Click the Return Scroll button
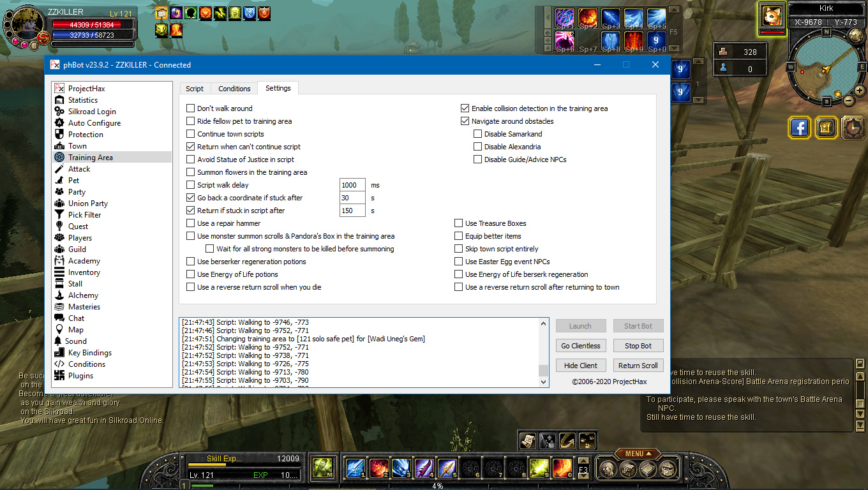868x490 pixels. (638, 366)
